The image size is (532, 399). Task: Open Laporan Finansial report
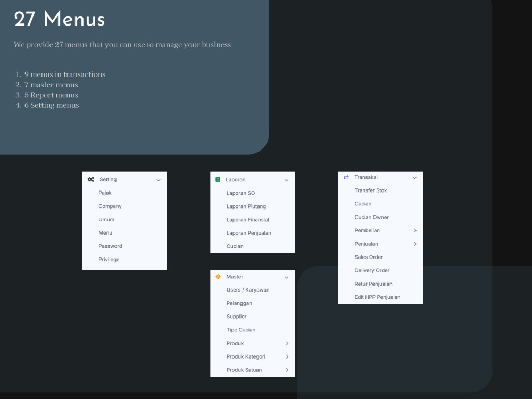click(248, 220)
